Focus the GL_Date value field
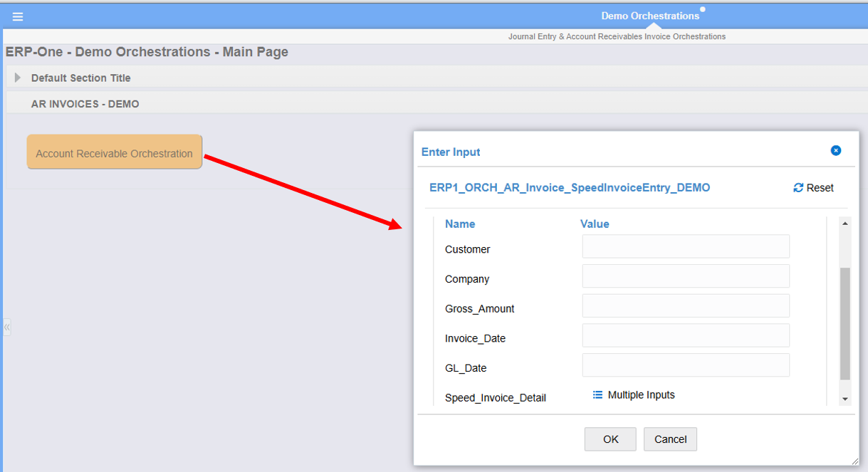This screenshot has height=472, width=868. click(x=686, y=365)
